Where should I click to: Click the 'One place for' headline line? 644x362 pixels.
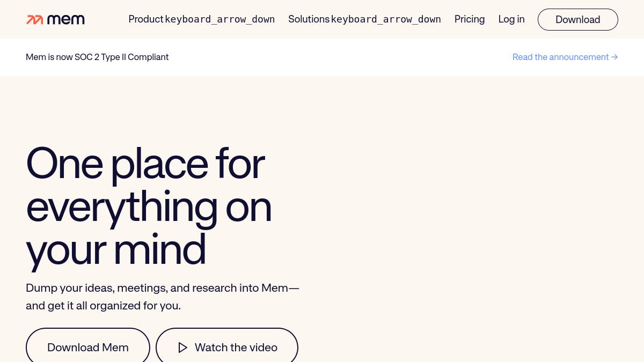coord(145,163)
